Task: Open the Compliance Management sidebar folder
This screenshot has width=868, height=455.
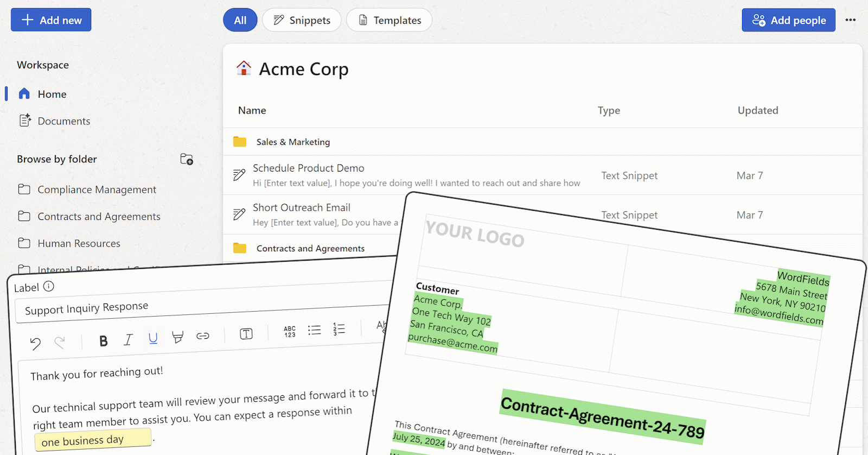Action: [97, 189]
